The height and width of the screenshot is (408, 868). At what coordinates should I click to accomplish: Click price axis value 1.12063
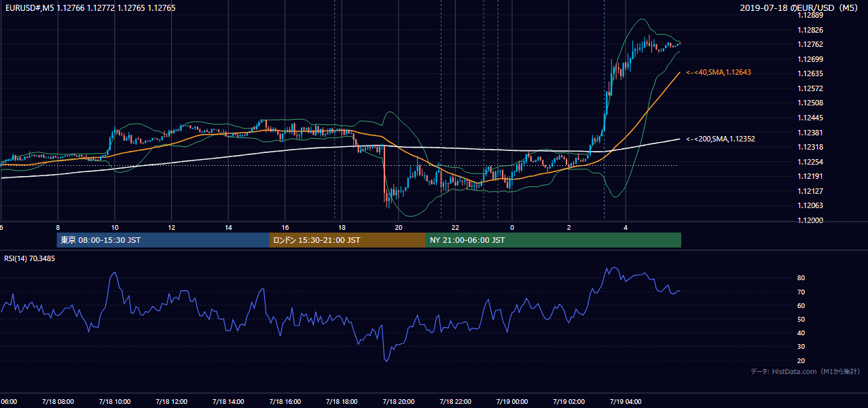810,205
